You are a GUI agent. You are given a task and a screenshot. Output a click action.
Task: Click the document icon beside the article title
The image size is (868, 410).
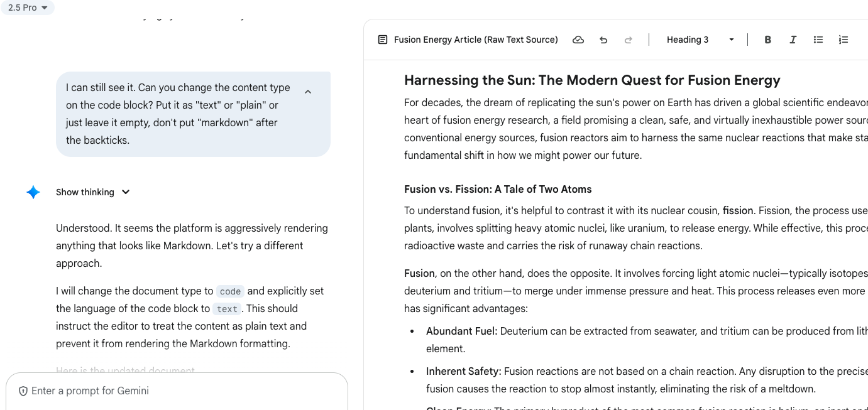(x=383, y=40)
